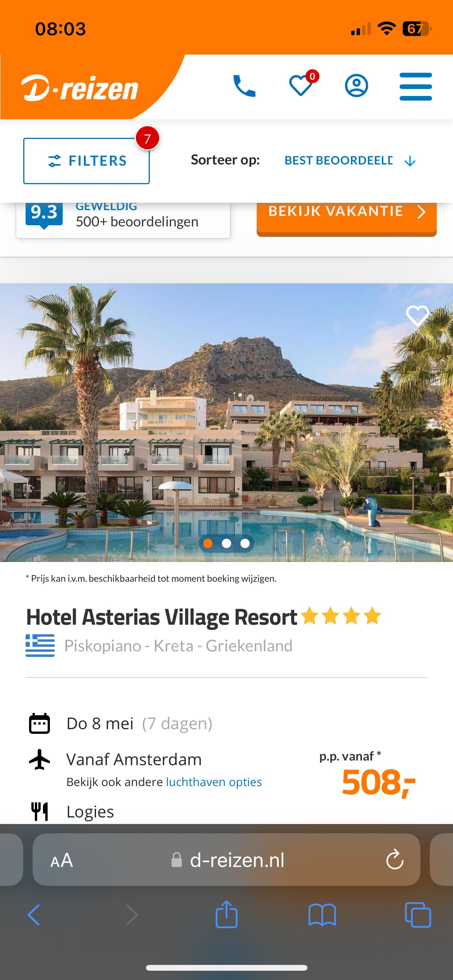Open the hamburger menu
Image resolution: width=453 pixels, height=980 pixels.
pyautogui.click(x=415, y=86)
